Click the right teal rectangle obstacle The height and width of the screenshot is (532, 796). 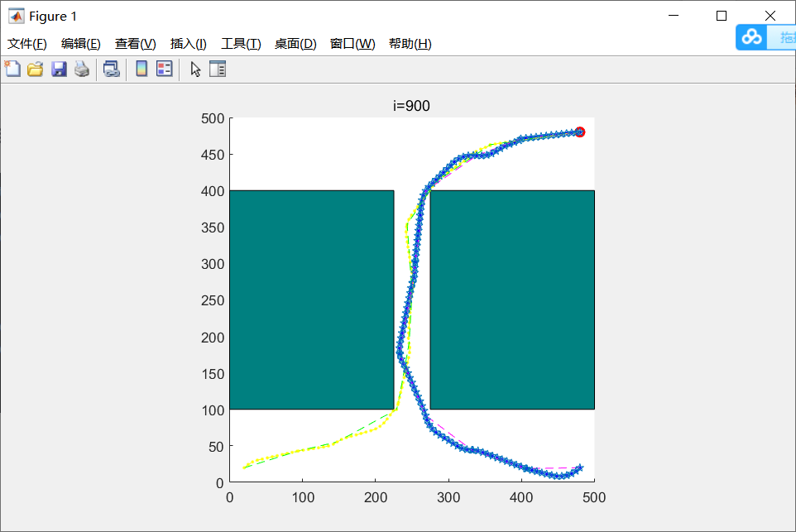[512, 300]
